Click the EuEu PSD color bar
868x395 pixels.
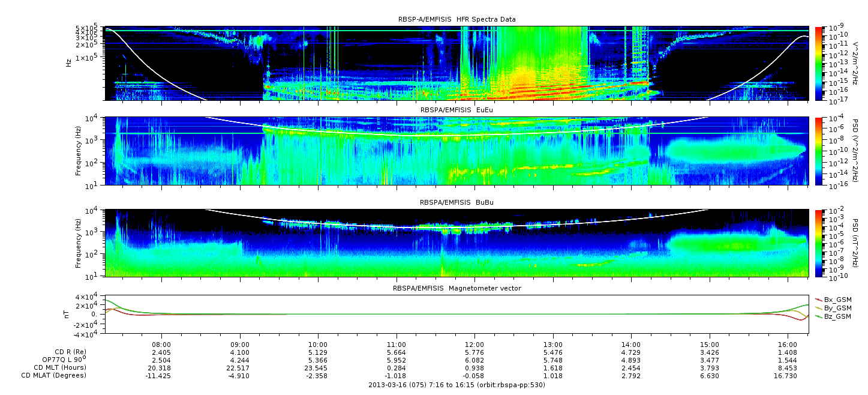pos(819,151)
